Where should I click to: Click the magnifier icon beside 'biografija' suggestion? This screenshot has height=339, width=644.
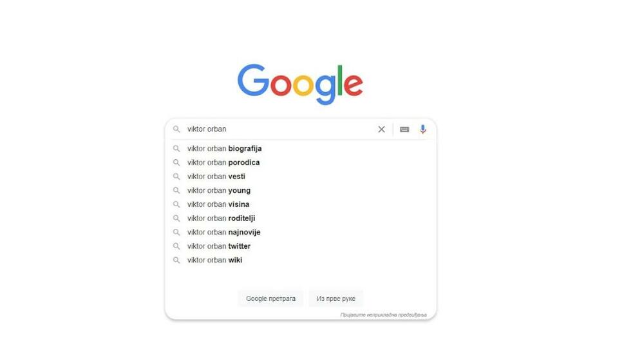point(176,149)
